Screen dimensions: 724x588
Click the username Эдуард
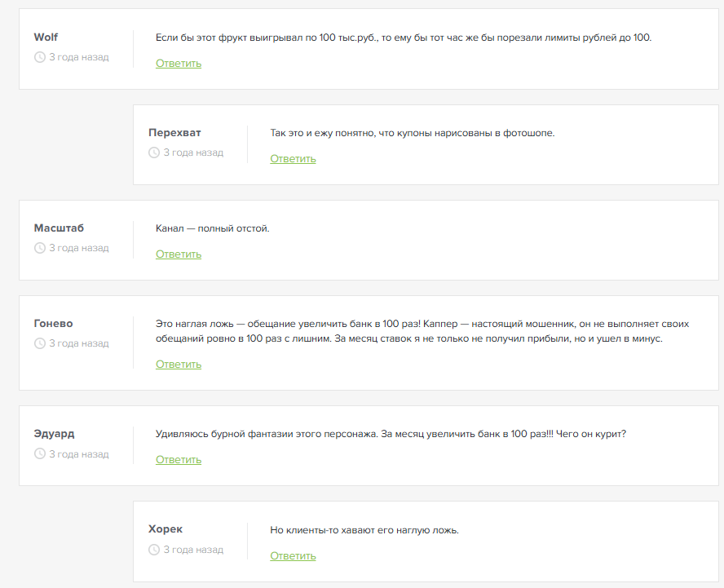pyautogui.click(x=55, y=434)
